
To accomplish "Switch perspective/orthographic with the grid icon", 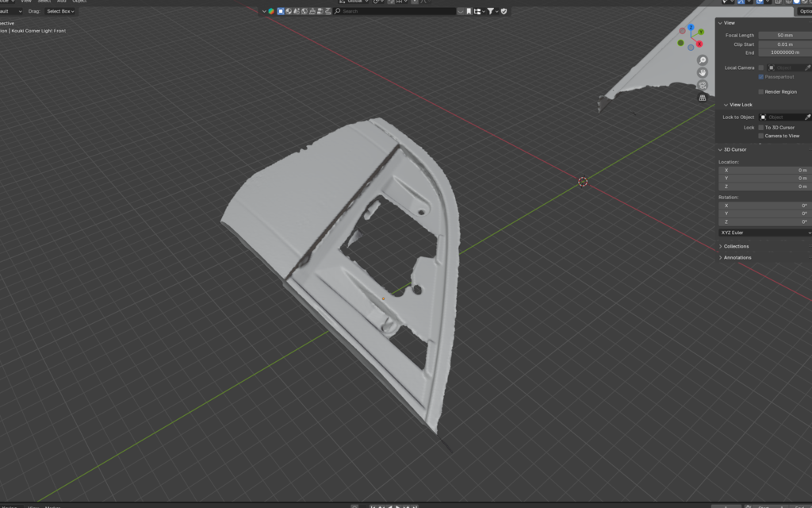I will coord(703,98).
